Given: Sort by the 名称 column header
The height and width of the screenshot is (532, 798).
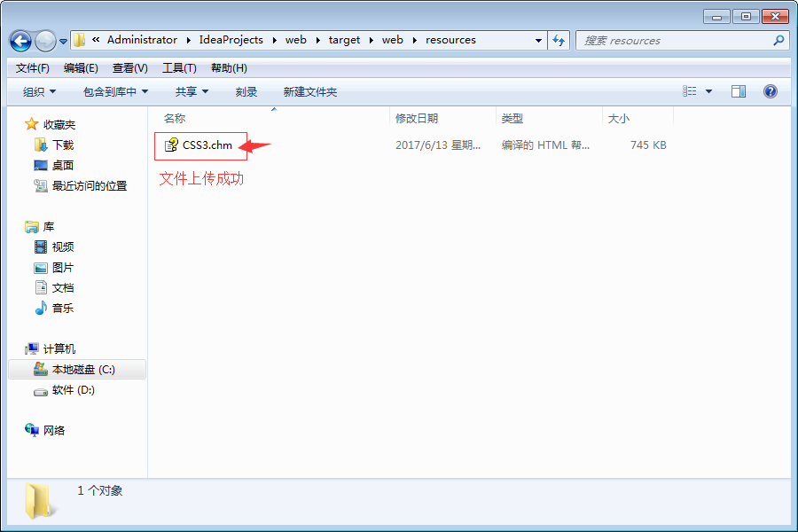Looking at the screenshot, I should (175, 119).
